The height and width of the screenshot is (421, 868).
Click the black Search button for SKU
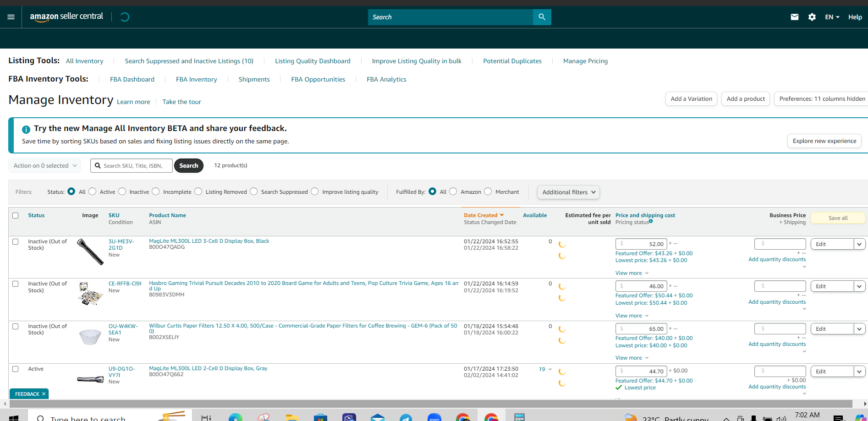click(189, 166)
